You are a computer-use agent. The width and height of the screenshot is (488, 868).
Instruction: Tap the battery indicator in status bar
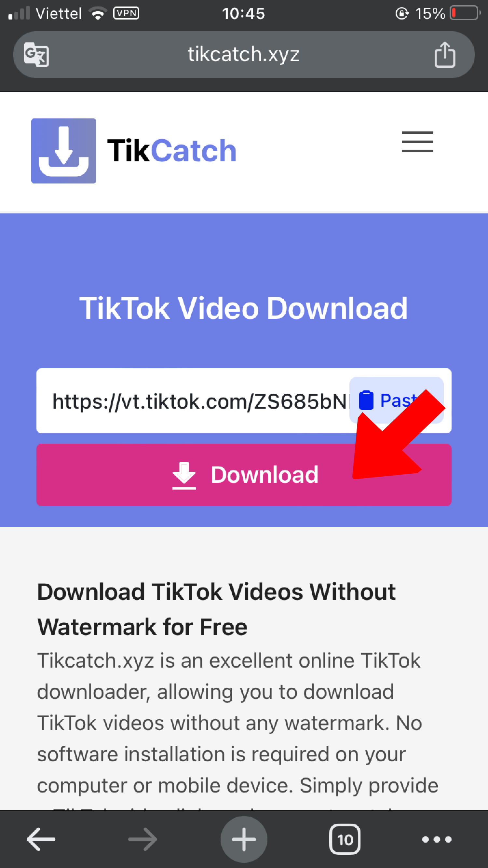tap(465, 13)
